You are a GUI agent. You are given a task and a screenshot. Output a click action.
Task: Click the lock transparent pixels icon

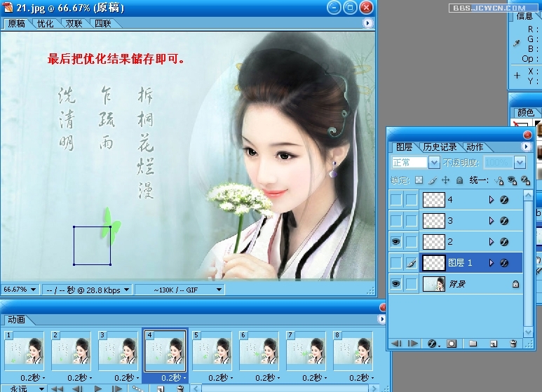(x=419, y=180)
